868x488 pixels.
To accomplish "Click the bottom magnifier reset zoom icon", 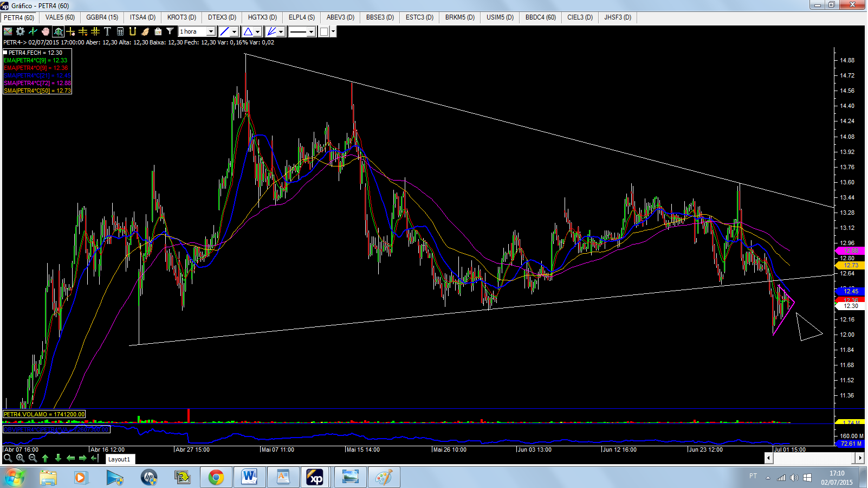I will 8,458.
